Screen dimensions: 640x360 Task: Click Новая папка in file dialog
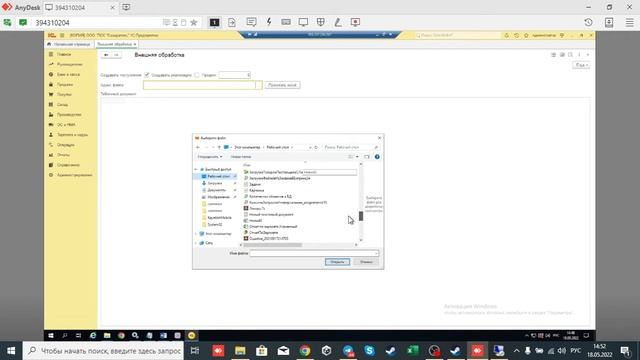241,157
